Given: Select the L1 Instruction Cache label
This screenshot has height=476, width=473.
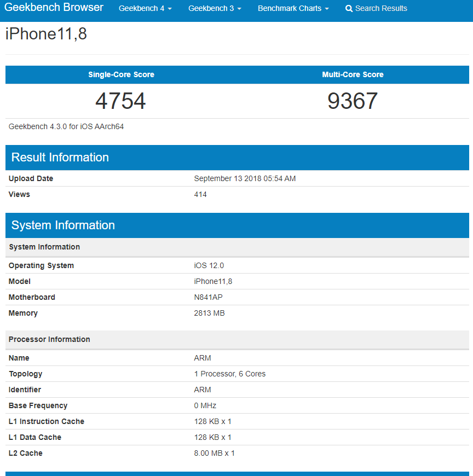Looking at the screenshot, I should [47, 421].
